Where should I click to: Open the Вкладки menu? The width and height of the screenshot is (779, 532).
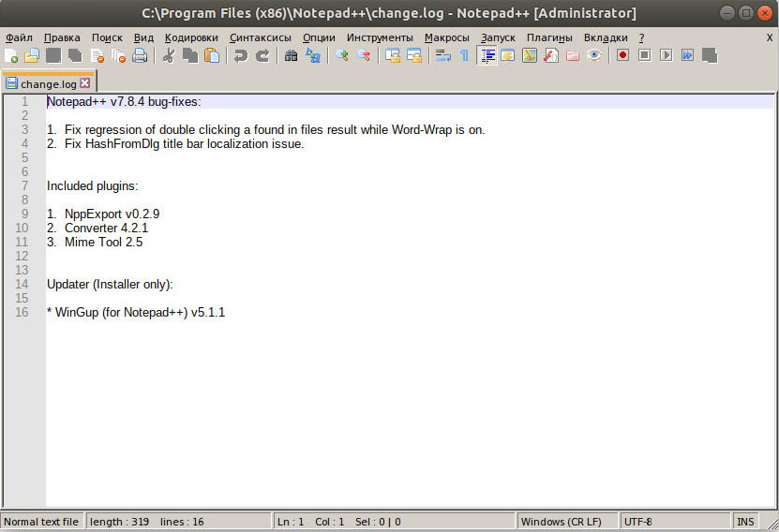click(606, 37)
